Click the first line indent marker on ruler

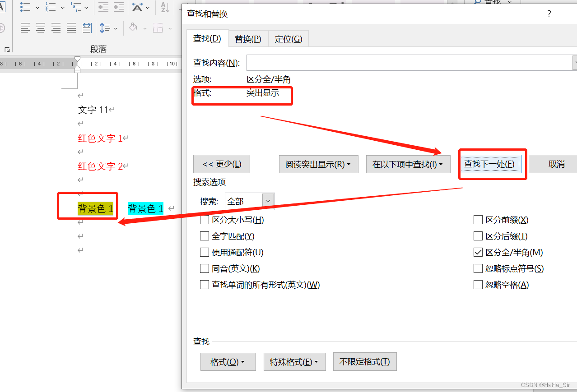tap(77, 59)
